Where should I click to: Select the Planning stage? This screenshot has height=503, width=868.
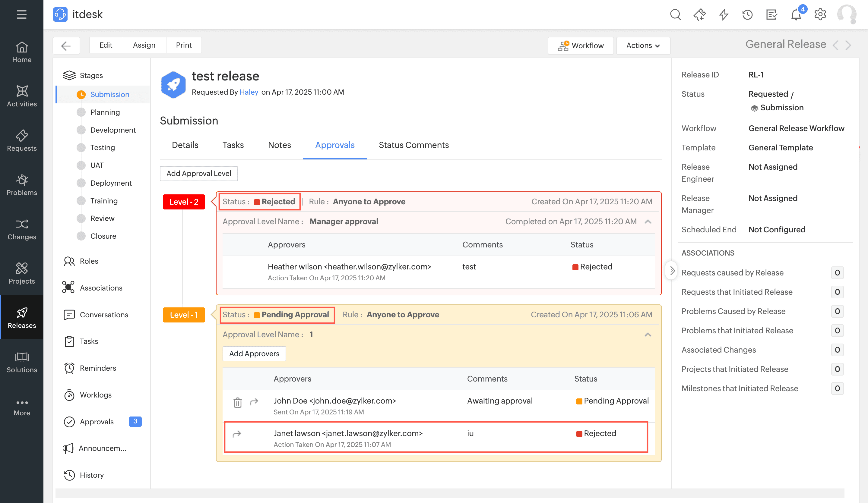(105, 112)
